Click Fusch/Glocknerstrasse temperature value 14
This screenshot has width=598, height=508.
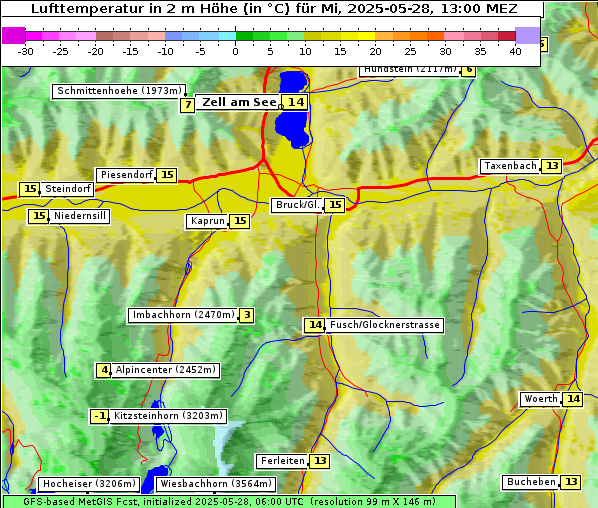314,325
